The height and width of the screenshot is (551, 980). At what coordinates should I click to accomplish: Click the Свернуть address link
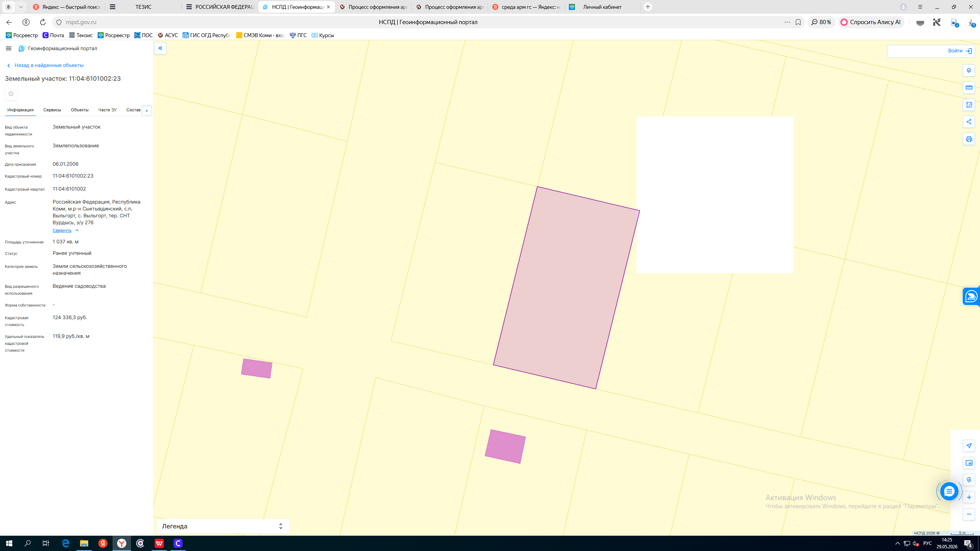(x=65, y=230)
